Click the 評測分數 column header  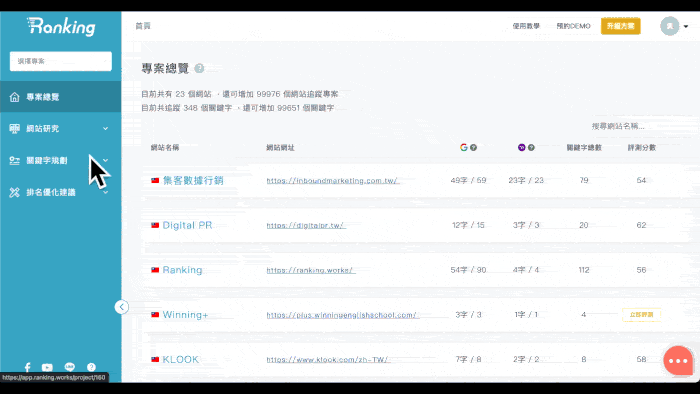pyautogui.click(x=642, y=147)
